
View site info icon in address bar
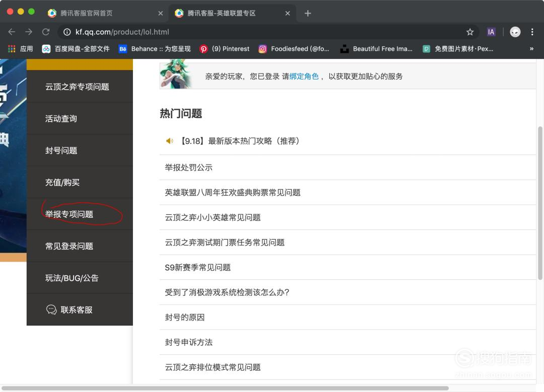click(x=67, y=32)
